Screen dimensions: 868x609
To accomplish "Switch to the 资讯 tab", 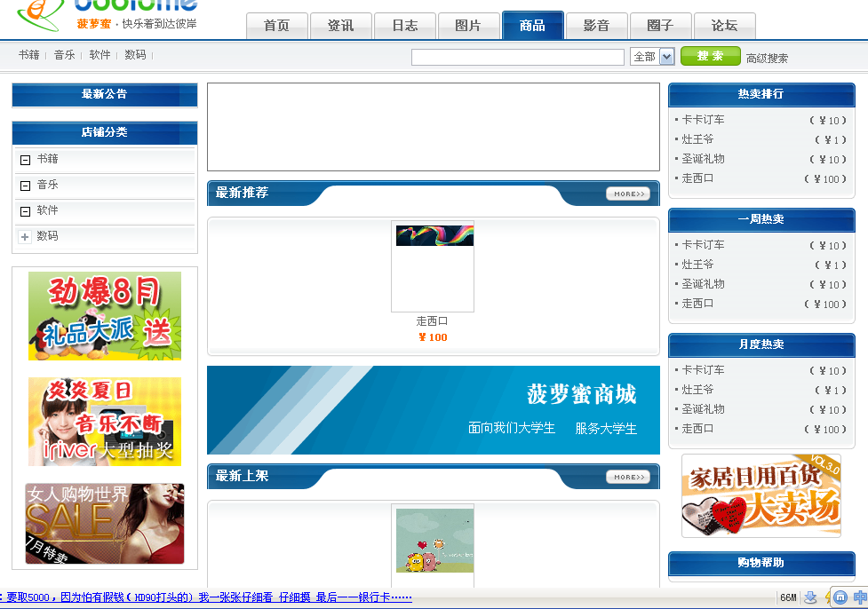I will pos(340,26).
